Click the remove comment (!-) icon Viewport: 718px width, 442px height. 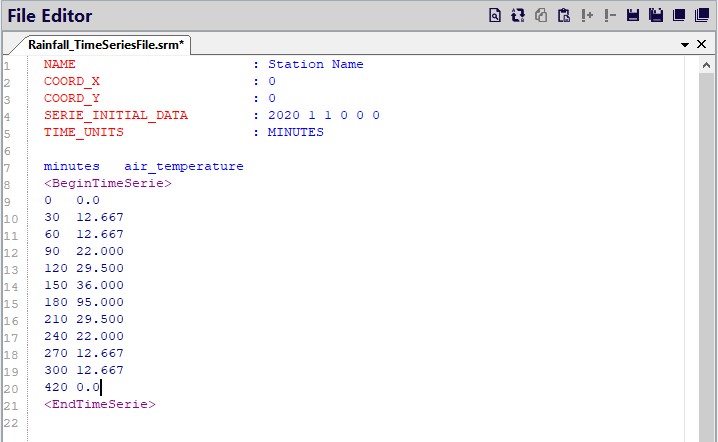609,16
